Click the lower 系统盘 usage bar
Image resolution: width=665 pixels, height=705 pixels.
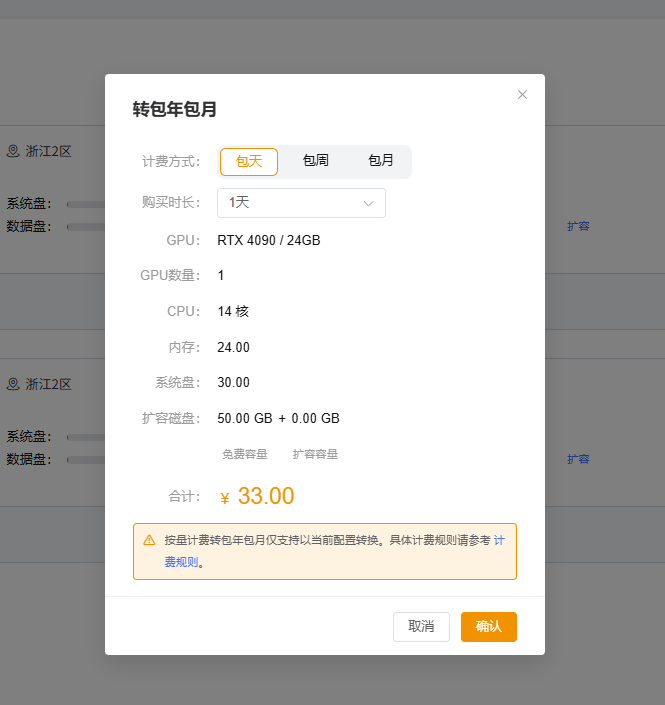(86, 437)
